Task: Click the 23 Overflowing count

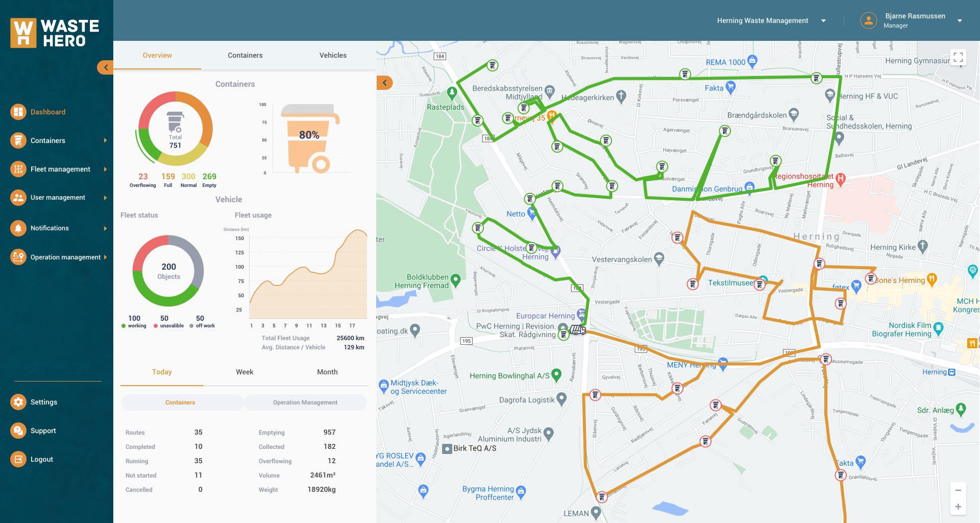Action: 143,176
